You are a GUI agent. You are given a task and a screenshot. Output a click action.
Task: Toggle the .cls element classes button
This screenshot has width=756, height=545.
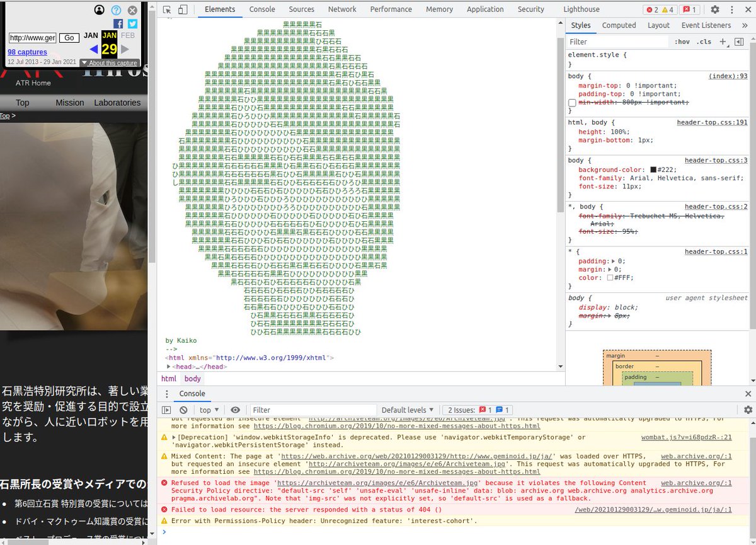[704, 42]
